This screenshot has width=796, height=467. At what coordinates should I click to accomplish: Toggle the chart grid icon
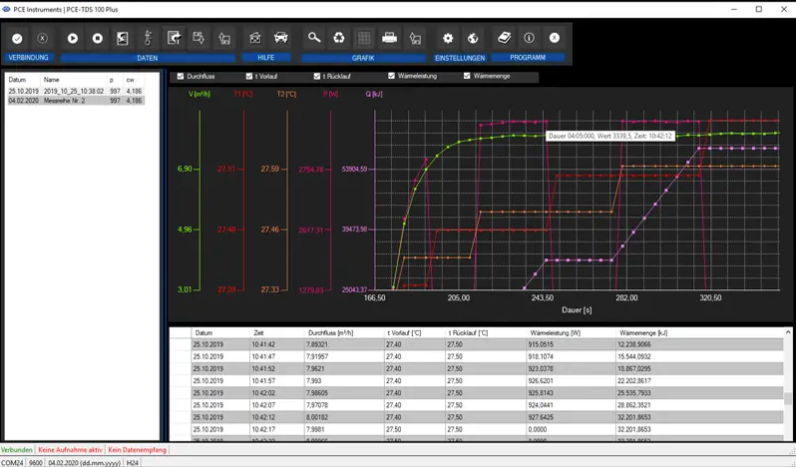pos(365,38)
